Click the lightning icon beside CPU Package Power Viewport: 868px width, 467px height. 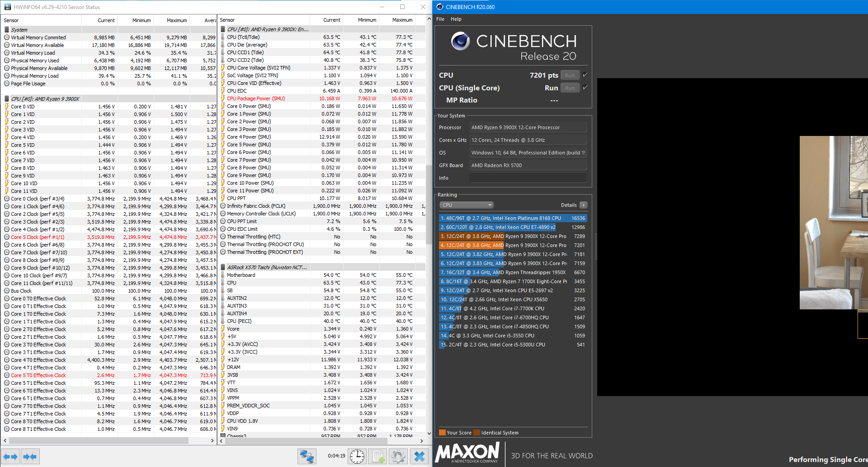click(x=223, y=98)
